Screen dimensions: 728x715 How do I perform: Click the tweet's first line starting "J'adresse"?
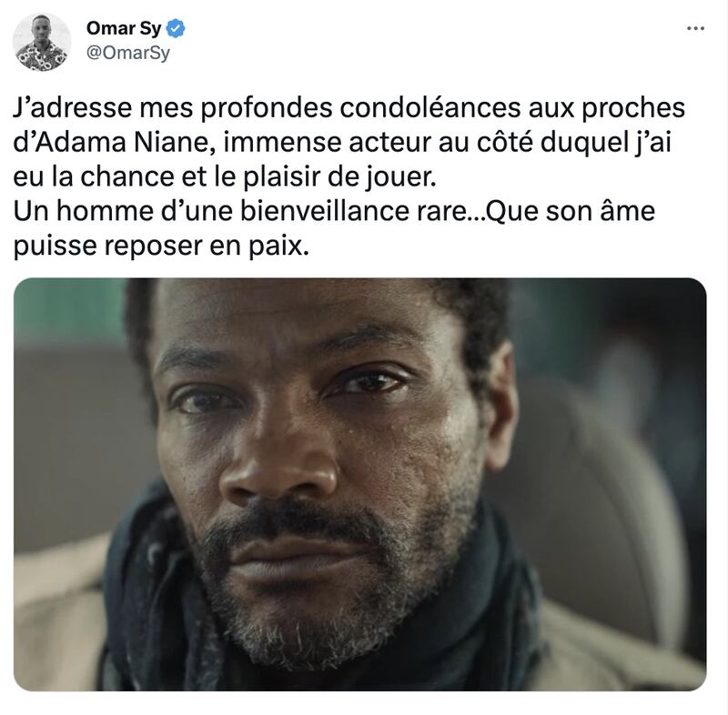coord(349,107)
